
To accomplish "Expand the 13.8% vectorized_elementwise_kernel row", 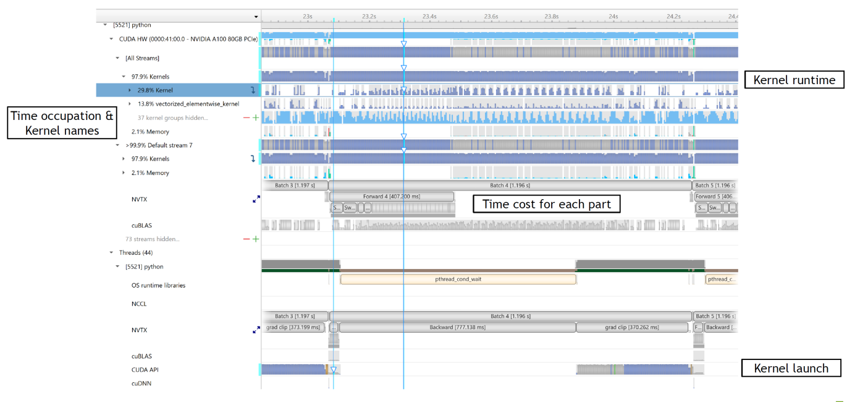I will tap(130, 104).
